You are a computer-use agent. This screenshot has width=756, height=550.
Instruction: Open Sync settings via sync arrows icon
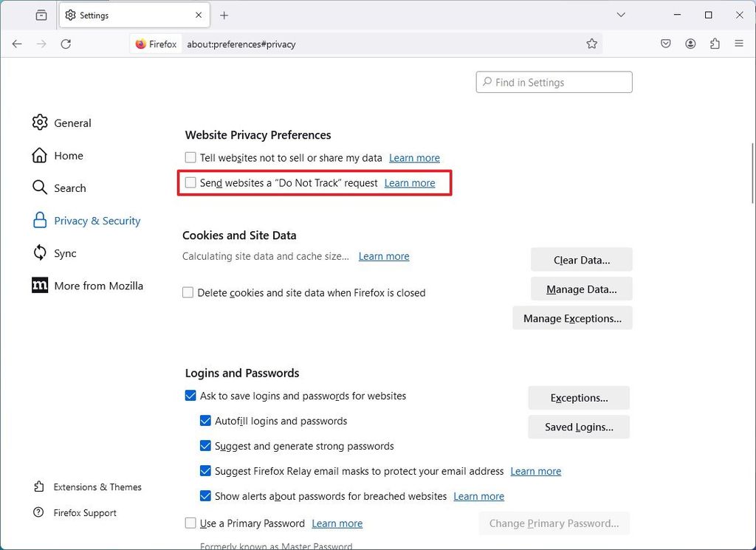pyautogui.click(x=40, y=252)
